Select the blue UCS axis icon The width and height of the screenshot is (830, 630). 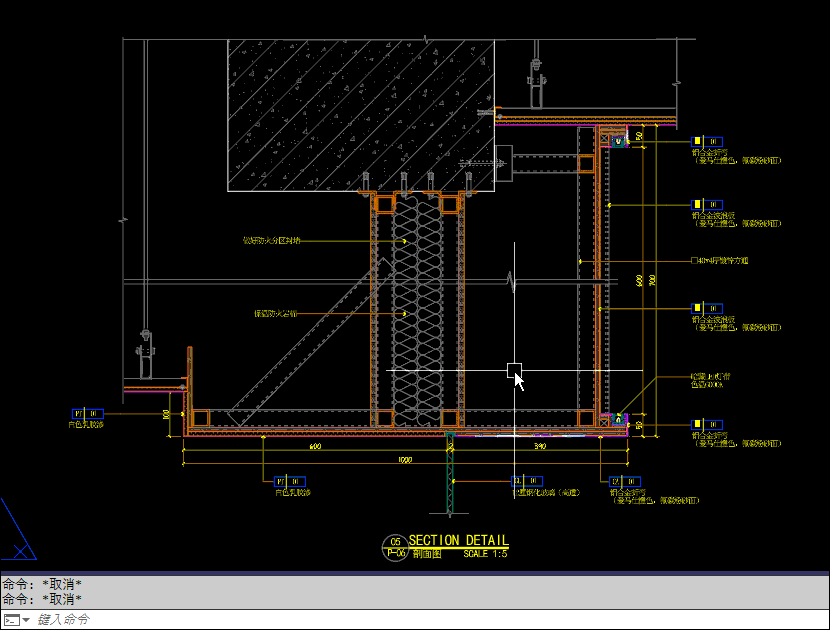click(18, 530)
